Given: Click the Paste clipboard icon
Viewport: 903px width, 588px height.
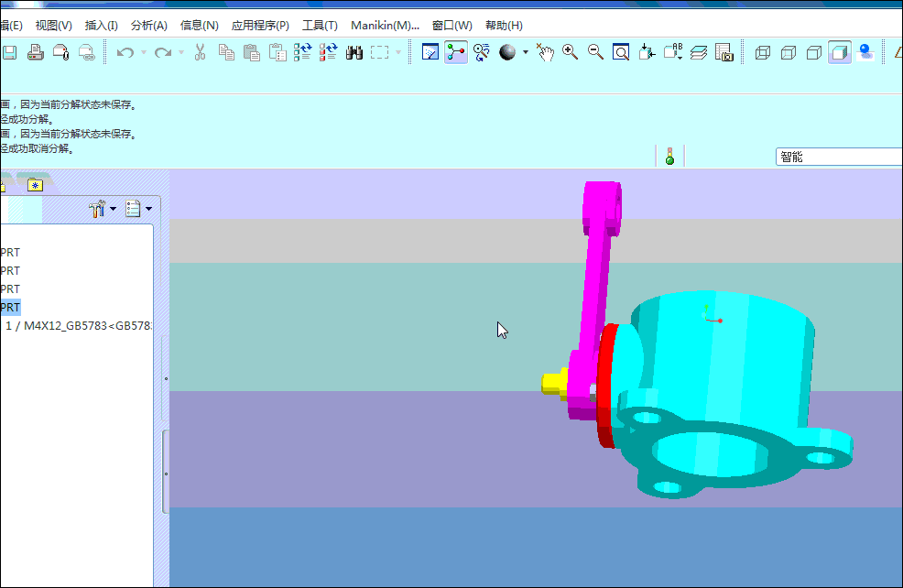Looking at the screenshot, I should click(252, 52).
